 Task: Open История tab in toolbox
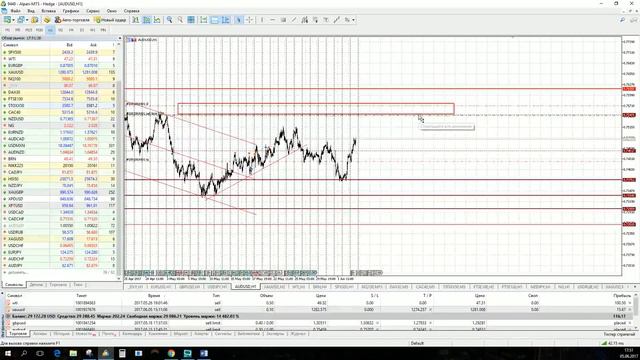click(62, 334)
